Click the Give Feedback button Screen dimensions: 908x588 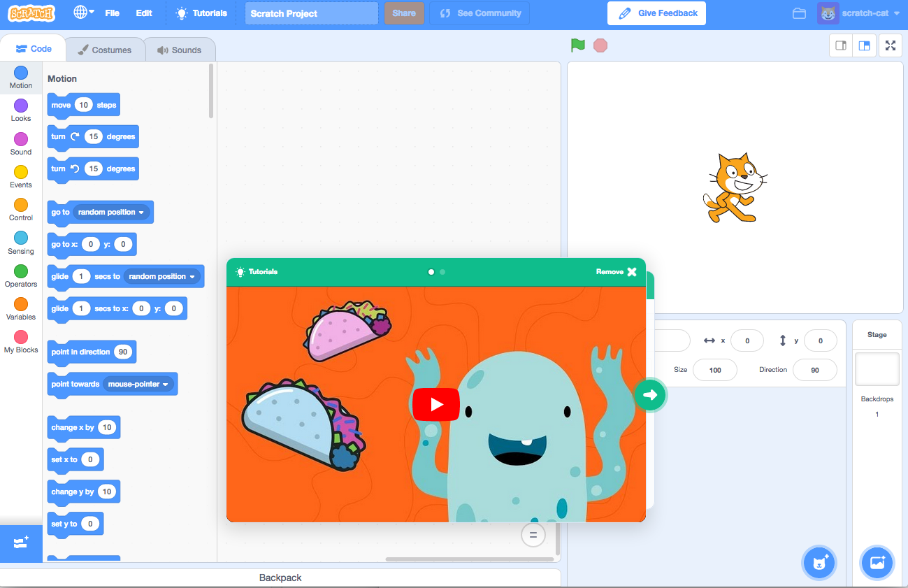[x=656, y=13]
